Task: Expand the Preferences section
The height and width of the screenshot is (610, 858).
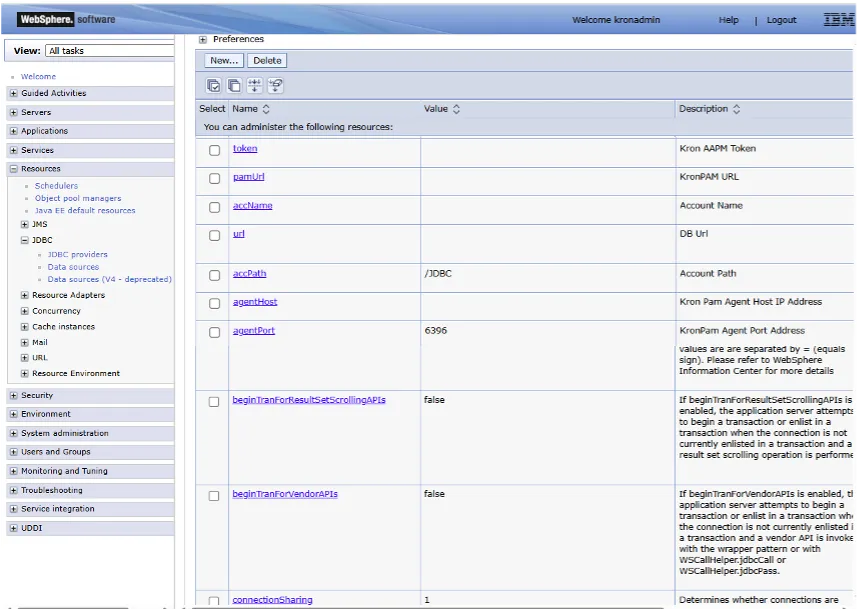Action: point(202,39)
